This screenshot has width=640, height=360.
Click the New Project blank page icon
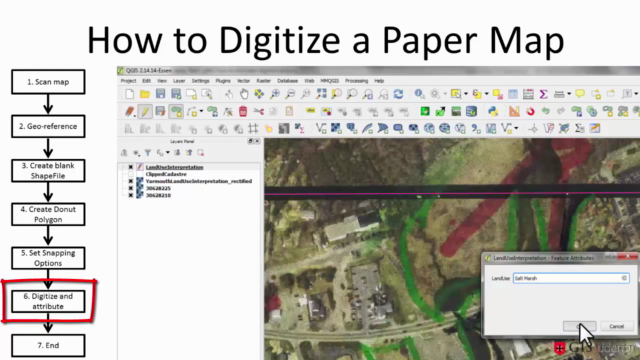point(129,94)
